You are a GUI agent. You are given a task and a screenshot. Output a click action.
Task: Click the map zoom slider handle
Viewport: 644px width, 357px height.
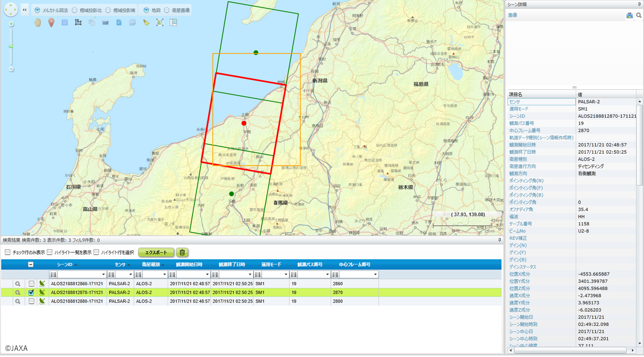point(11,47)
